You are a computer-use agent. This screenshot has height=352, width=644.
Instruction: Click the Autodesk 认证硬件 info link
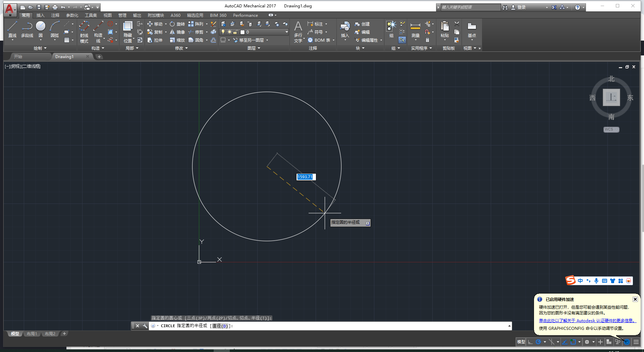click(586, 320)
